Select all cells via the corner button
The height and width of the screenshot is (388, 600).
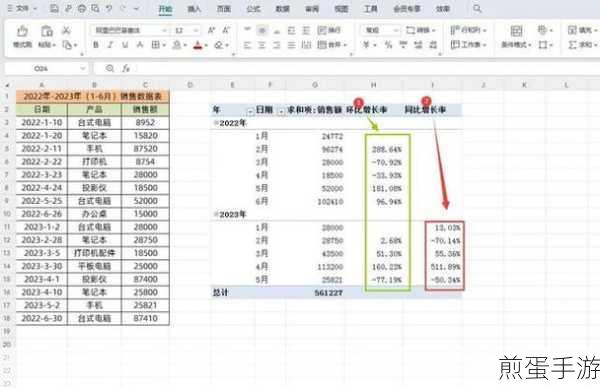click(x=7, y=85)
